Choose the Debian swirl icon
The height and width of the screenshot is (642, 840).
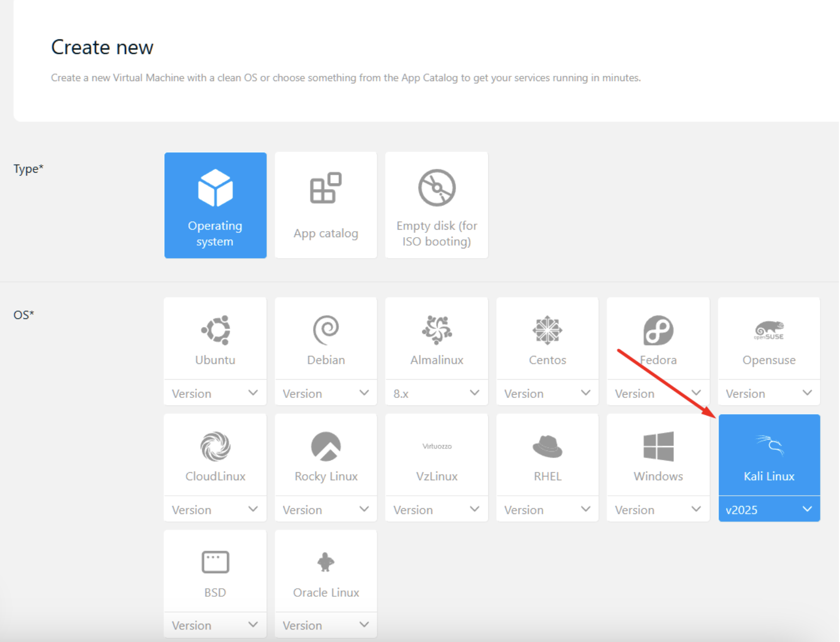[x=326, y=330]
